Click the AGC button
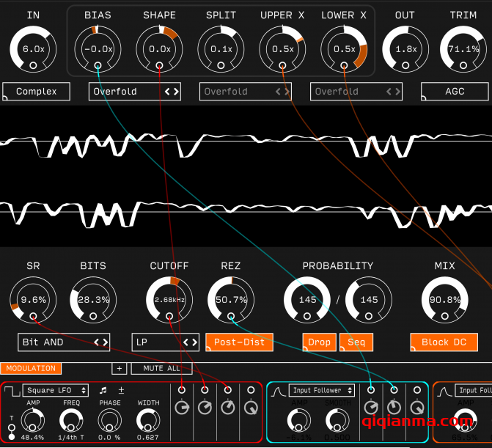Viewport: 492px width, 448px height. [x=453, y=92]
